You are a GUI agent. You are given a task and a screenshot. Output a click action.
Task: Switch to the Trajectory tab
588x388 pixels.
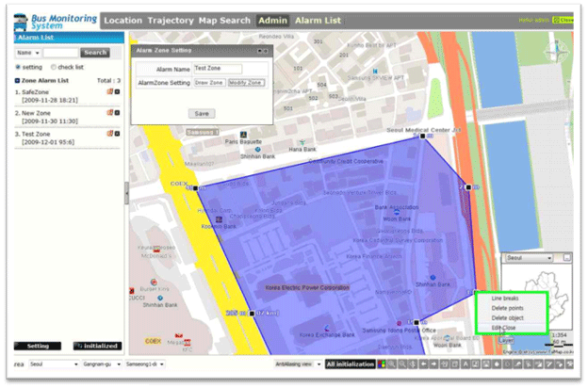171,20
